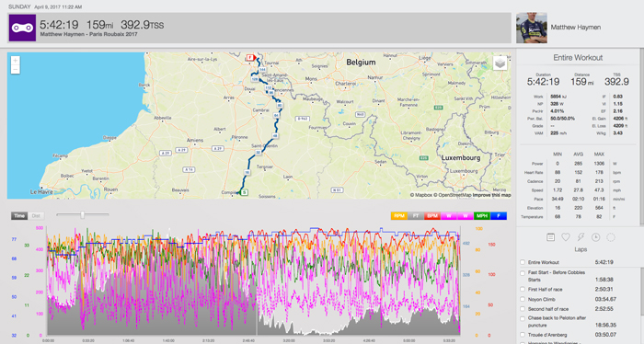Open the OpenStreetMap attribution link
Screen dimensions: 644x344
[x=453, y=195]
